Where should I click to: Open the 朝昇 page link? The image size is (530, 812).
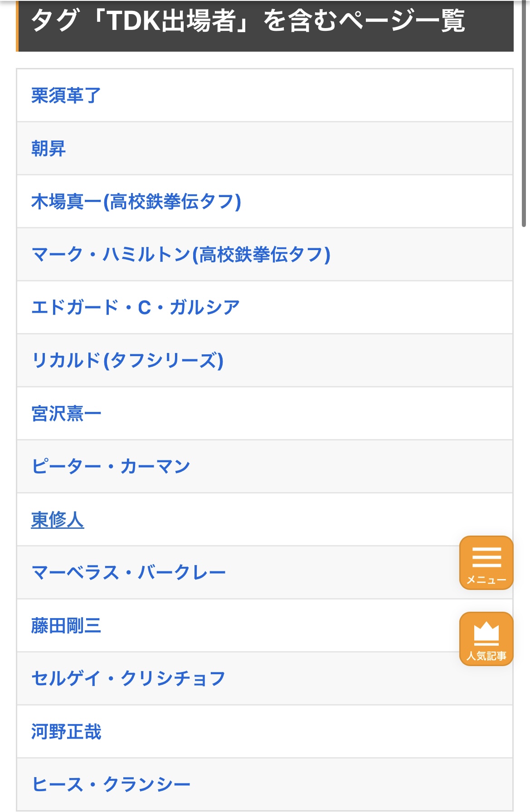pos(49,149)
